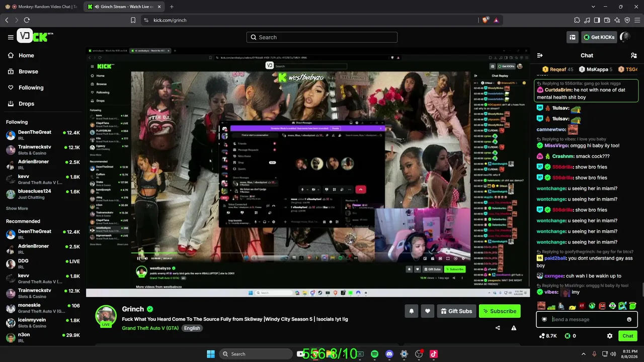The image size is (644, 362).
Task: Click the Reqeaf top gifter badge
Action: (x=558, y=69)
